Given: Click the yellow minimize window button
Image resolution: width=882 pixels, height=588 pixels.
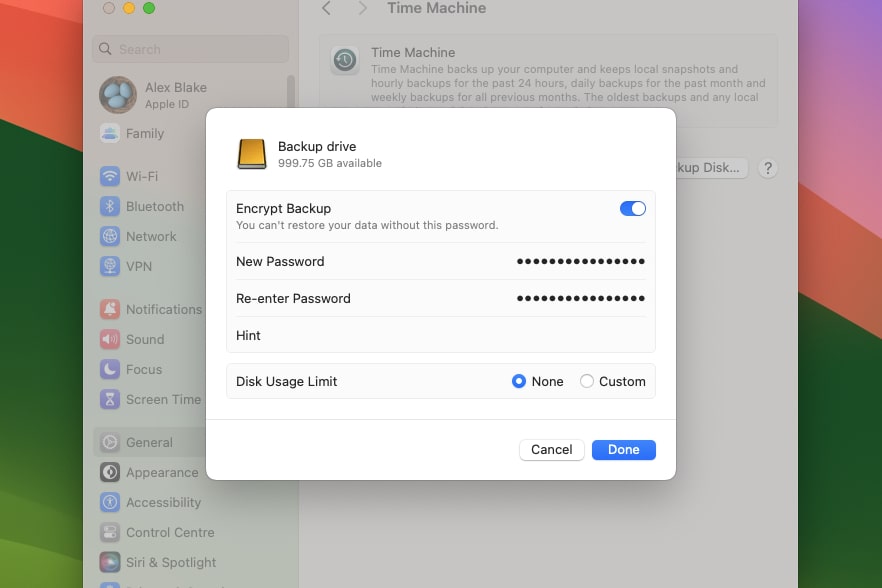Looking at the screenshot, I should click(x=129, y=8).
